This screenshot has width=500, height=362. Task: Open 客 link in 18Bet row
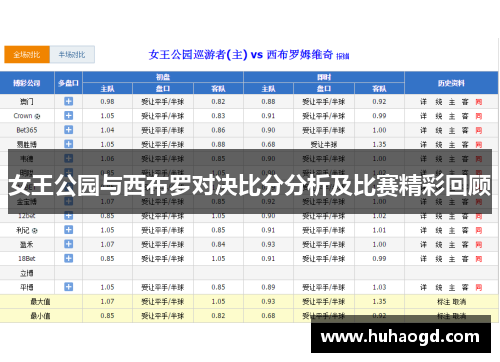point(465,259)
